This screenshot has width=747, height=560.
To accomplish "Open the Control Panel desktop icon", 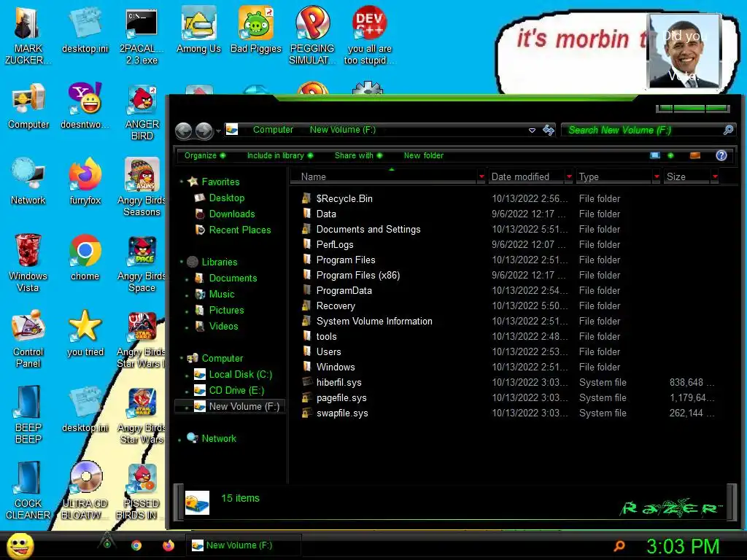I will 28,338.
